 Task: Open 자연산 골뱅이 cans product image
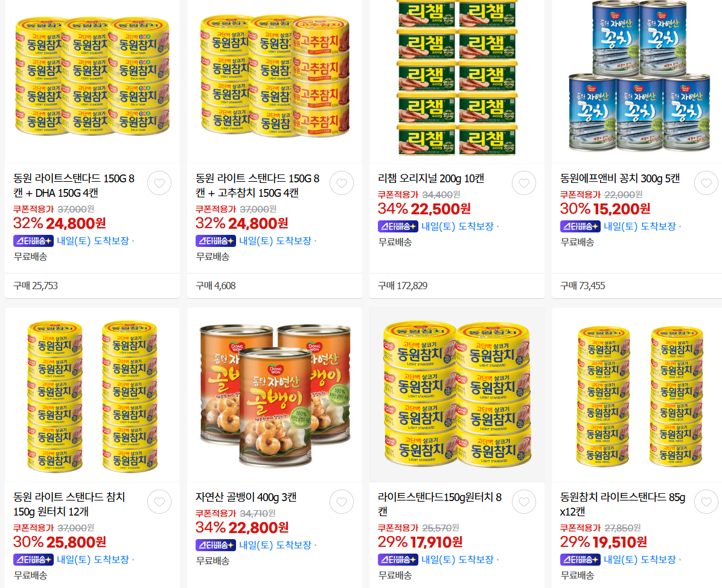click(x=275, y=395)
